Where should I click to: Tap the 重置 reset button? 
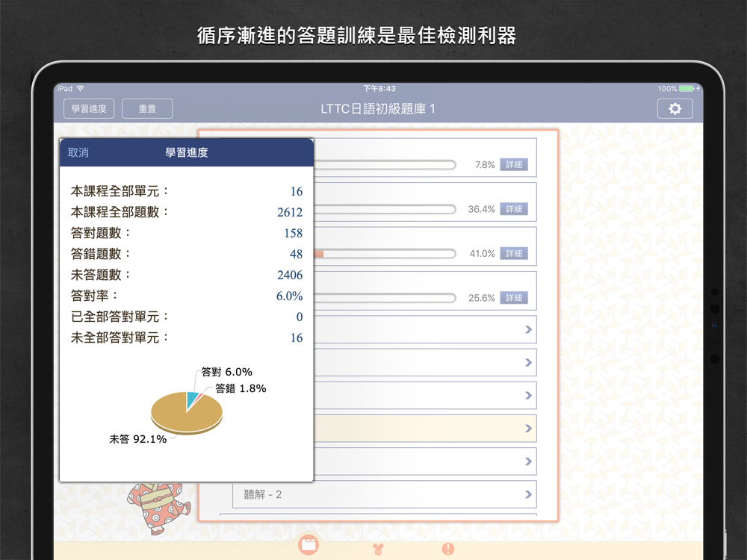click(147, 108)
